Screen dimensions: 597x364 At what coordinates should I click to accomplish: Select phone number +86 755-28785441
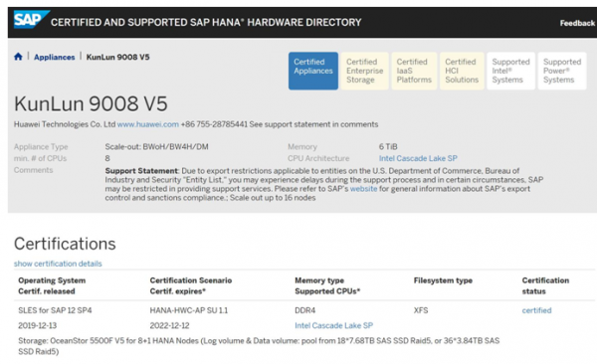214,124
